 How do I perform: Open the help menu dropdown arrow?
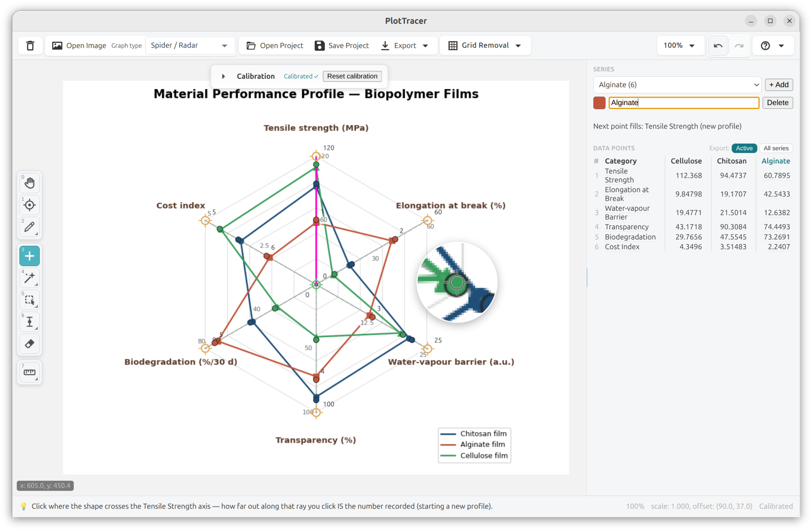782,46
